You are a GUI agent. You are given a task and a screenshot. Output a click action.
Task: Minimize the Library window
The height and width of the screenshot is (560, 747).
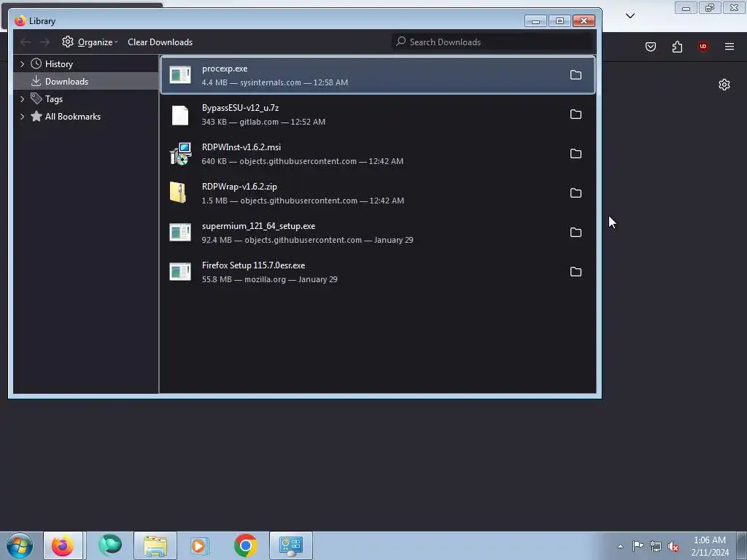[535, 21]
